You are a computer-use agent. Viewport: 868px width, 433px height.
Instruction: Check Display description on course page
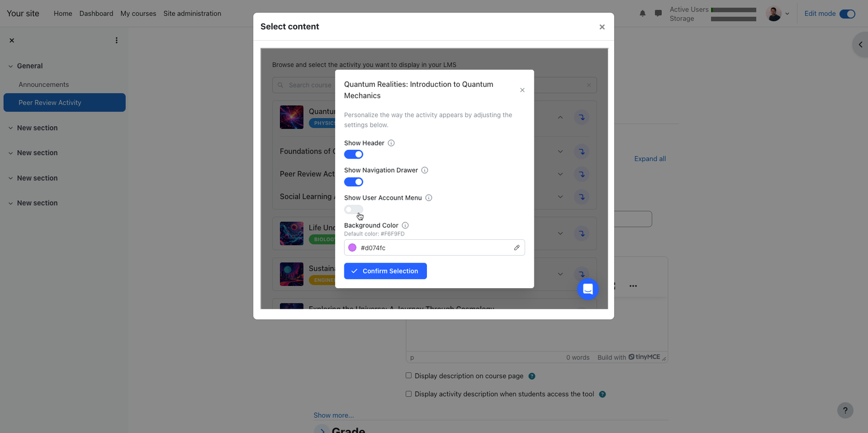point(409,375)
